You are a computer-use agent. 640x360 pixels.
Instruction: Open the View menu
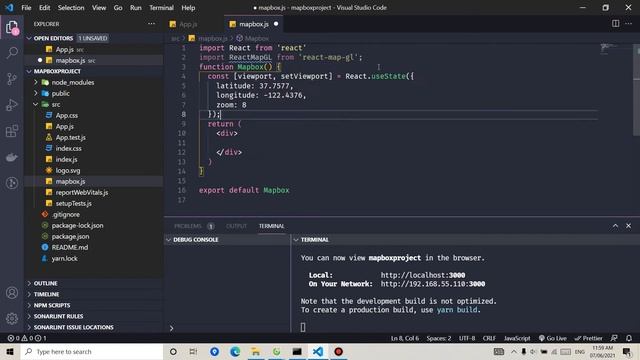click(99, 7)
